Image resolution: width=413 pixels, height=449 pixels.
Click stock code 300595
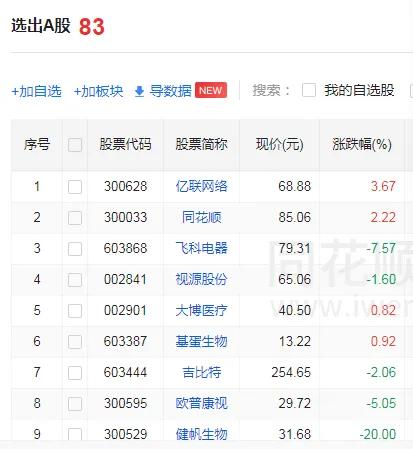click(125, 403)
